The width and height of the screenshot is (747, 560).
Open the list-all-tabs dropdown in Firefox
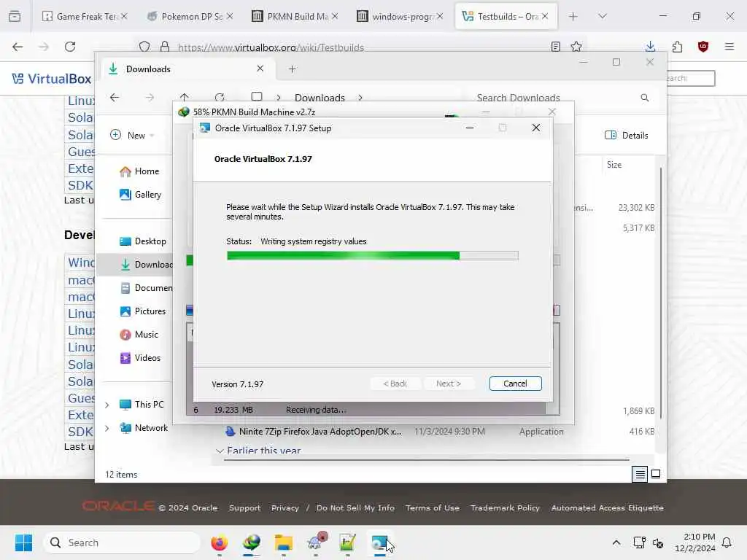[602, 16]
